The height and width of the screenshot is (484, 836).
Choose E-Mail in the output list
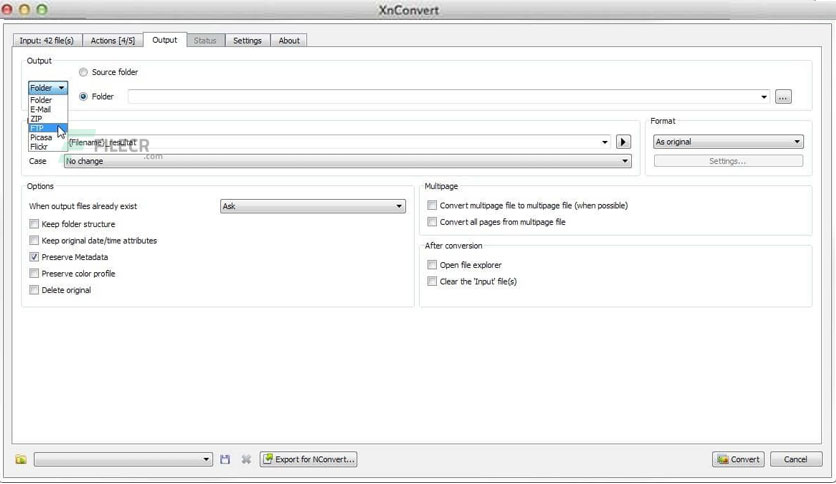click(48, 109)
